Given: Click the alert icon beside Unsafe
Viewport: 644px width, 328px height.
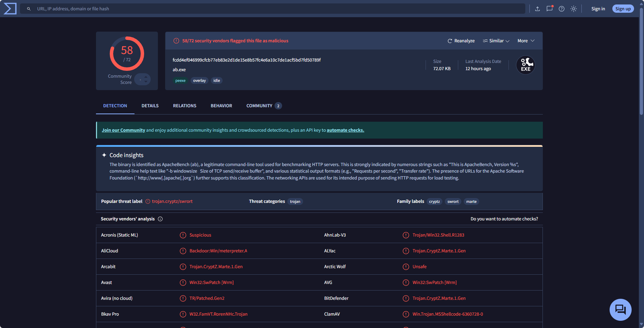Looking at the screenshot, I should 406,267.
